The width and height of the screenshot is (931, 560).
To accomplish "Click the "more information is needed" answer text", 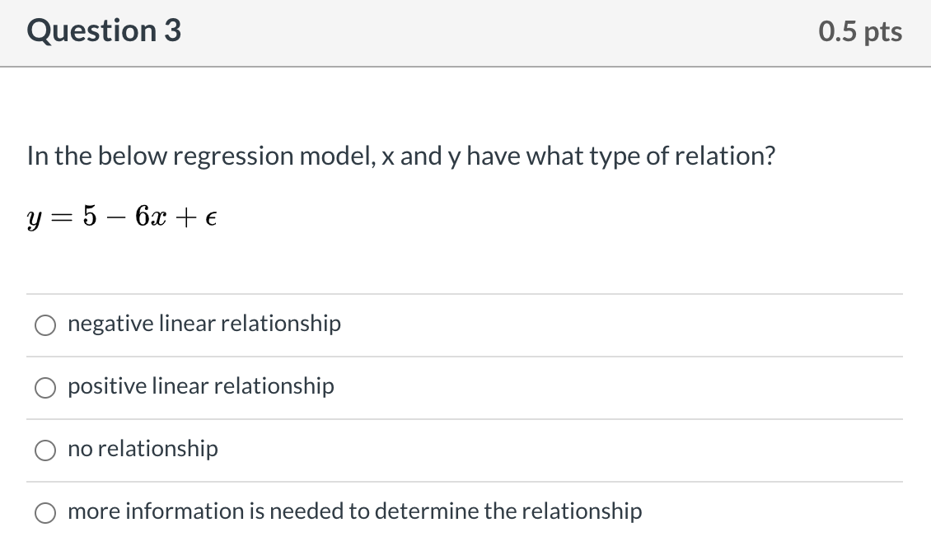I will coord(354,511).
